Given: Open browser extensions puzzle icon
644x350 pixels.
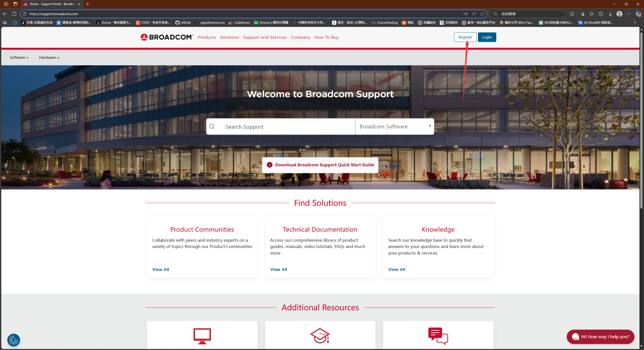Looking at the screenshot, I should tap(572, 14).
